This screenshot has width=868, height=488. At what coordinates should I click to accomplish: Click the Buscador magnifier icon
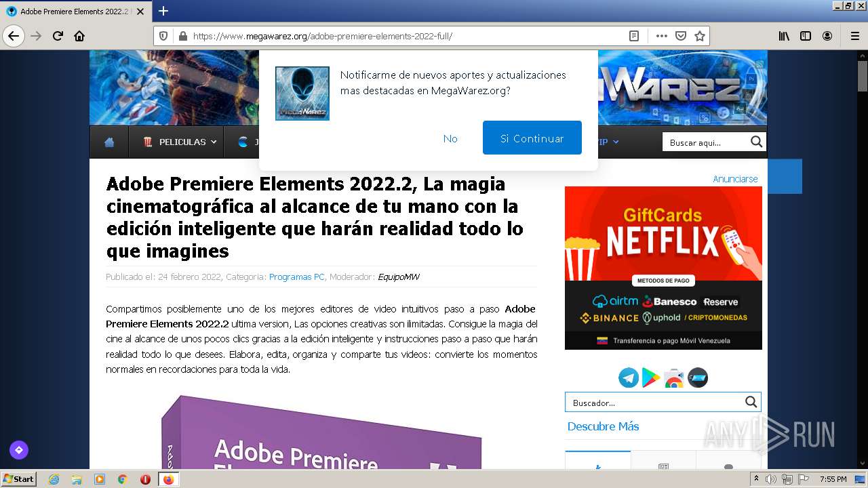click(751, 402)
